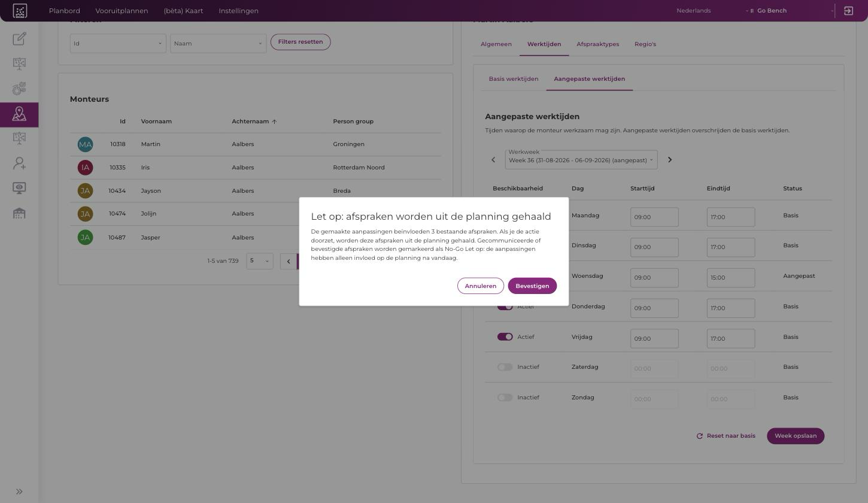Open the add person sidebar icon
868x503 pixels.
[x=19, y=163]
